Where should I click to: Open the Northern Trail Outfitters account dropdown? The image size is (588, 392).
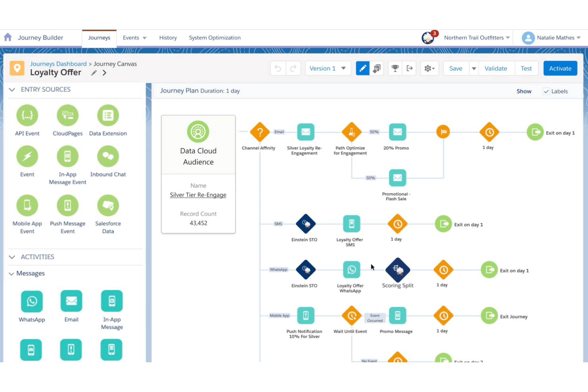(477, 38)
